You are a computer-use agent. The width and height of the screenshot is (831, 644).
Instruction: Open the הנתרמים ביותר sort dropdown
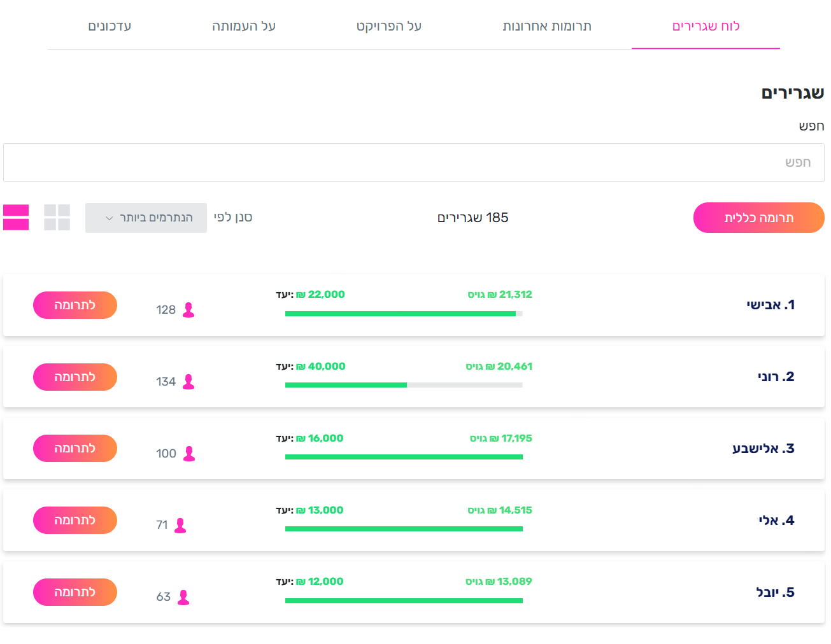pos(146,218)
